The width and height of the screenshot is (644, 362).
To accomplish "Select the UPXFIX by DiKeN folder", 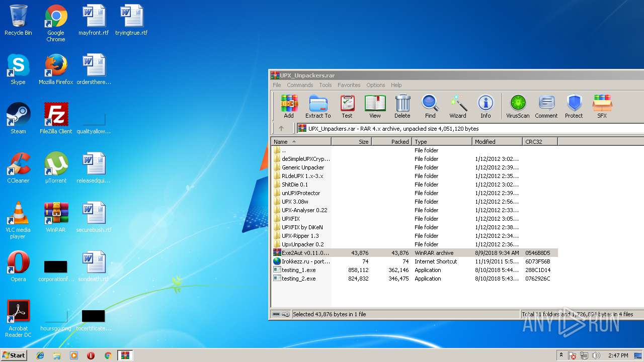I will pos(414,227).
